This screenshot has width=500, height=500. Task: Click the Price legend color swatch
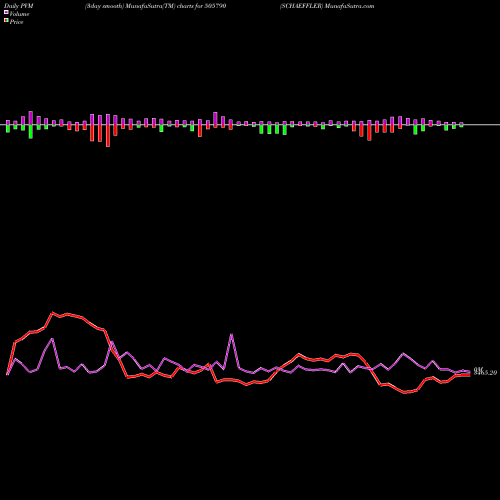pos(6,21)
